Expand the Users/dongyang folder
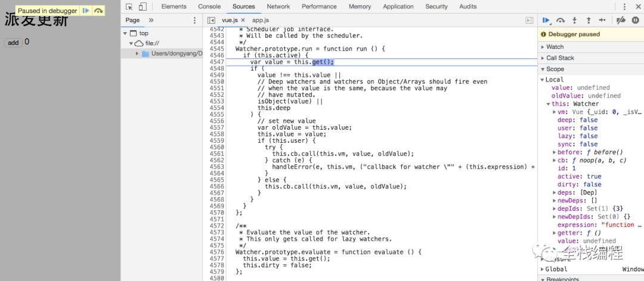This screenshot has height=281, width=644. pyautogui.click(x=137, y=54)
